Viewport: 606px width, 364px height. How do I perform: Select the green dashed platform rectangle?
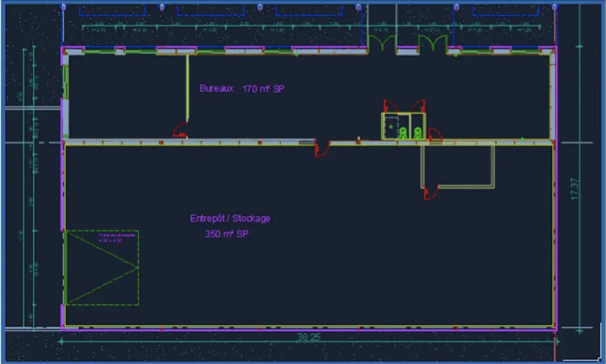tap(101, 267)
